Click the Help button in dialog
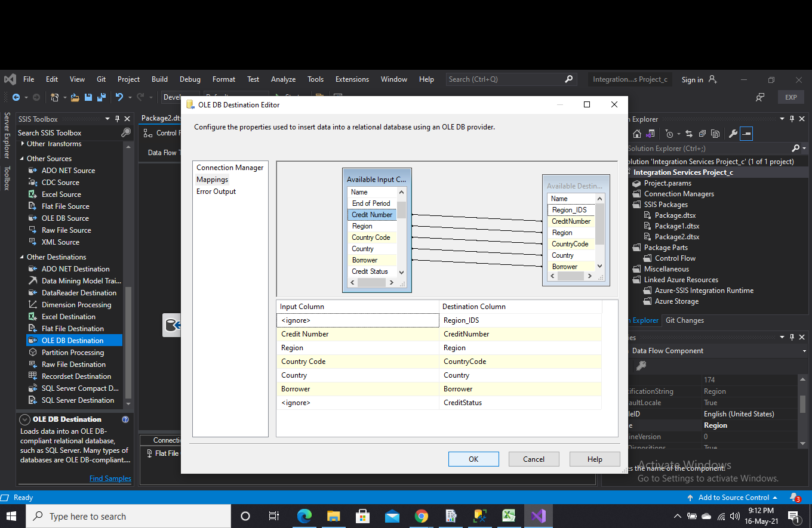812x528 pixels. pyautogui.click(x=595, y=459)
